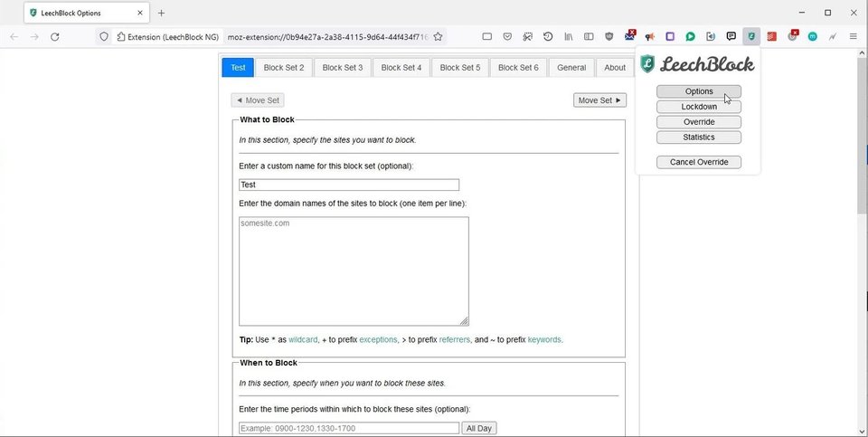868x437 pixels.
Task: Click the LeechBlock logo in the popup
Action: [x=697, y=64]
